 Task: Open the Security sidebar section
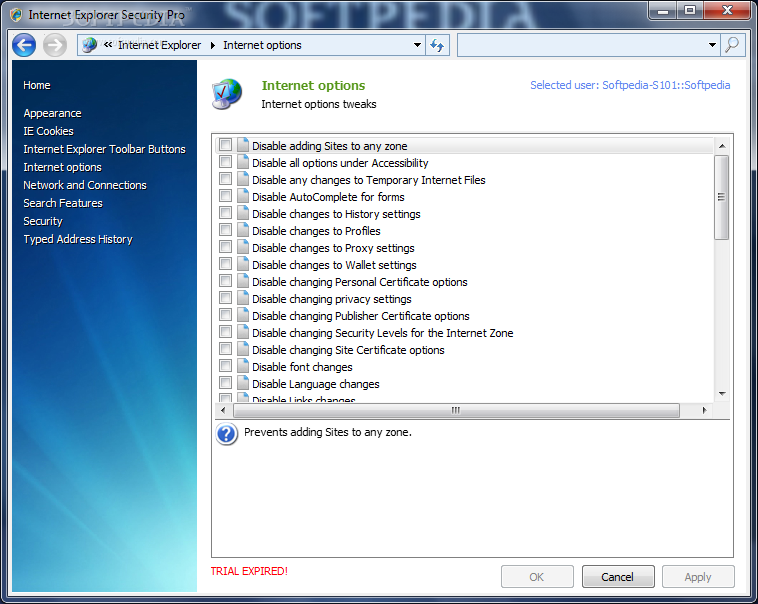pyautogui.click(x=43, y=221)
